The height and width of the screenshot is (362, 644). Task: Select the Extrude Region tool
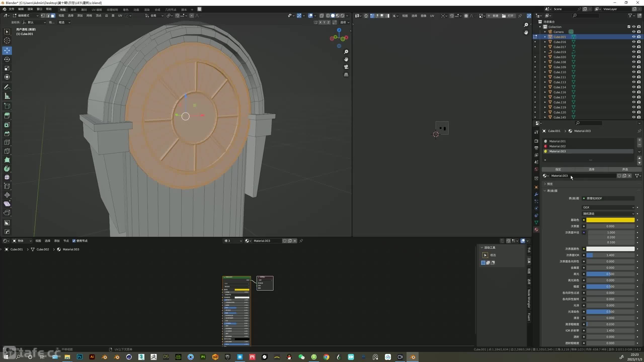[7, 116]
